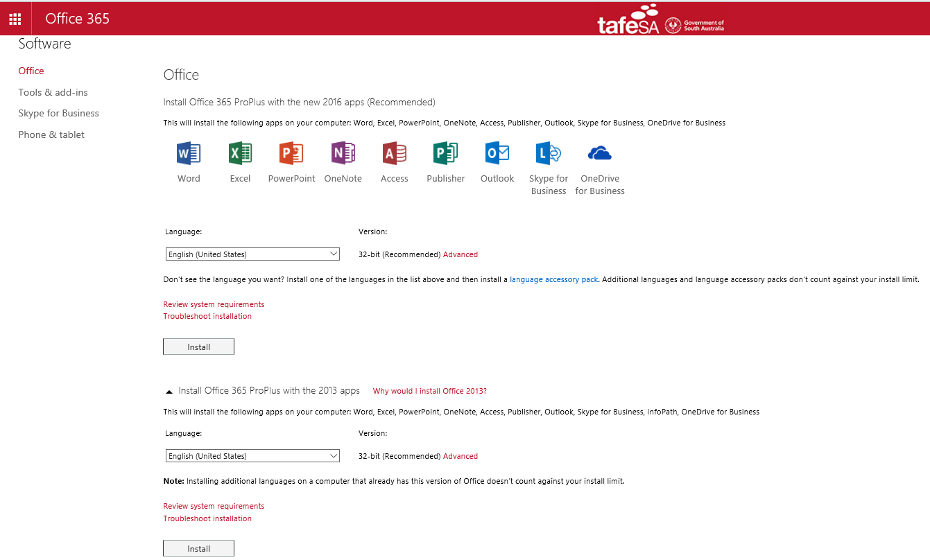930x560 pixels.
Task: Click the tafeSA logo in header
Action: [628, 19]
